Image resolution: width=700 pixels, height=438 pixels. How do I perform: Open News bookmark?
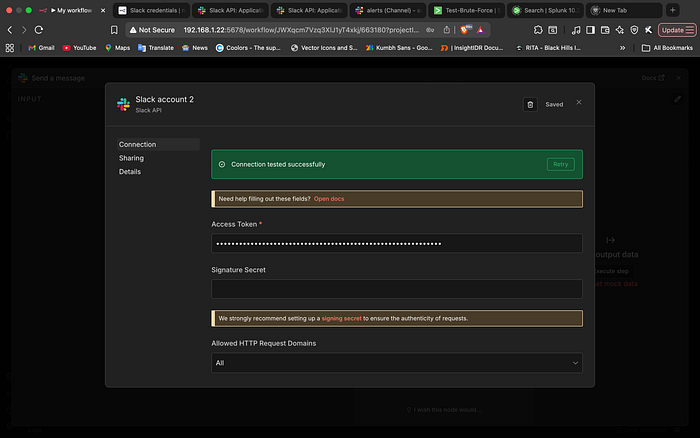(195, 48)
